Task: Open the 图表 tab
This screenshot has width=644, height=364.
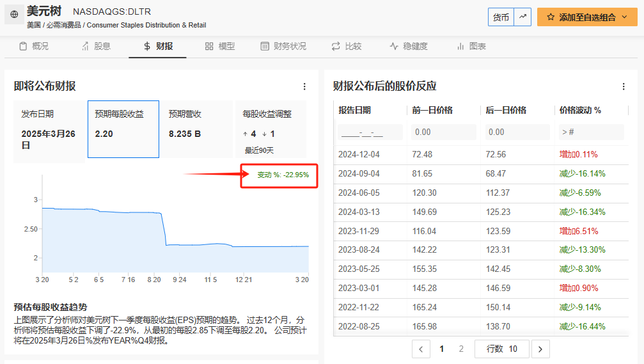Action: coord(471,47)
